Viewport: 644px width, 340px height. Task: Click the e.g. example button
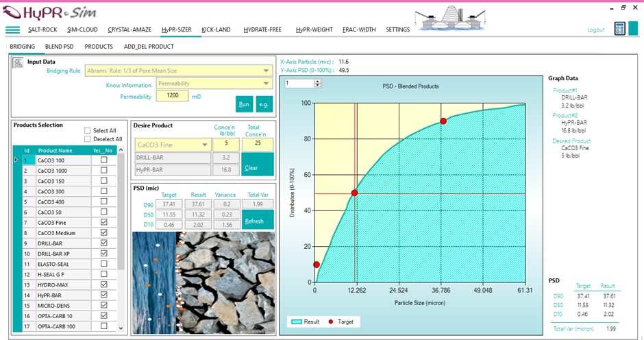point(264,104)
